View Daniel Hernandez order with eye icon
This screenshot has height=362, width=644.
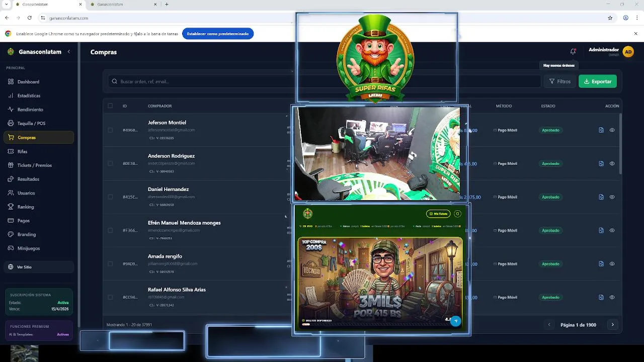pyautogui.click(x=612, y=197)
